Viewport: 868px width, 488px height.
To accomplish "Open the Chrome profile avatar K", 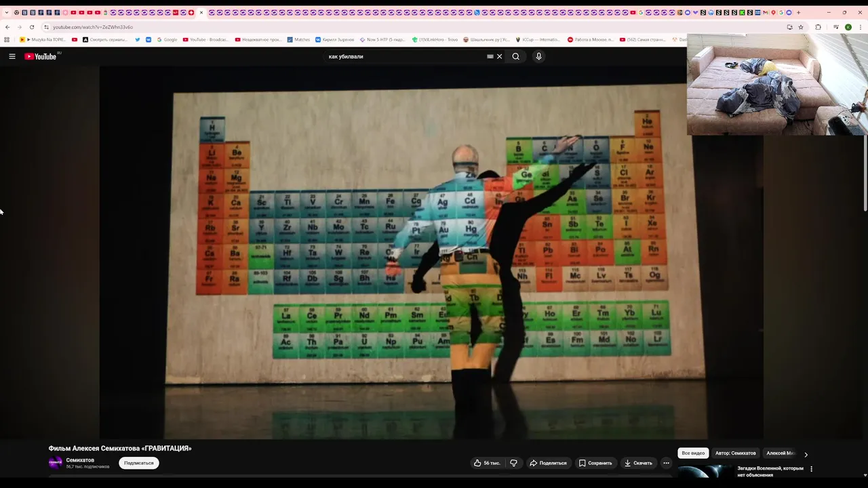I will coord(848,27).
